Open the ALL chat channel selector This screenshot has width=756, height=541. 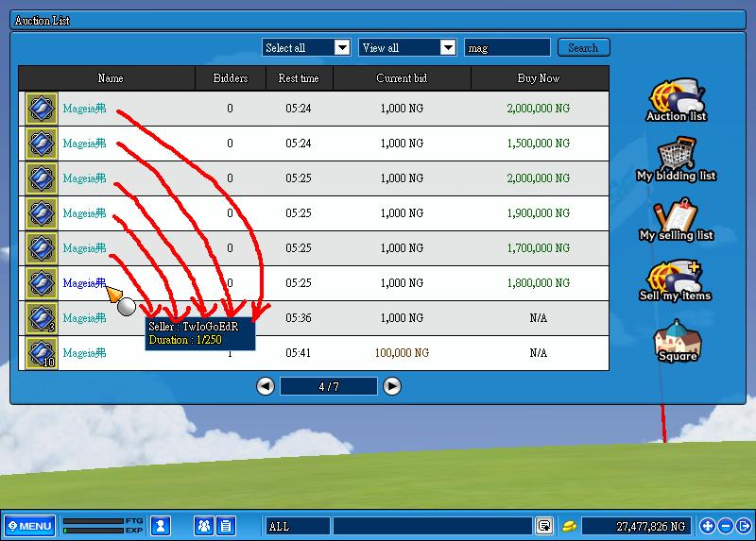click(x=298, y=526)
